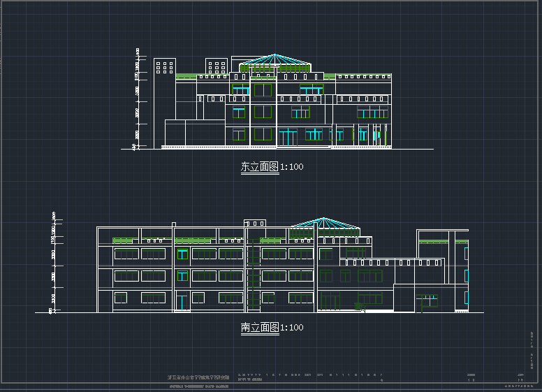The image size is (542, 392).
Task: Pick the cyan glass pyramid roof on east elevation
Action: [x=276, y=61]
